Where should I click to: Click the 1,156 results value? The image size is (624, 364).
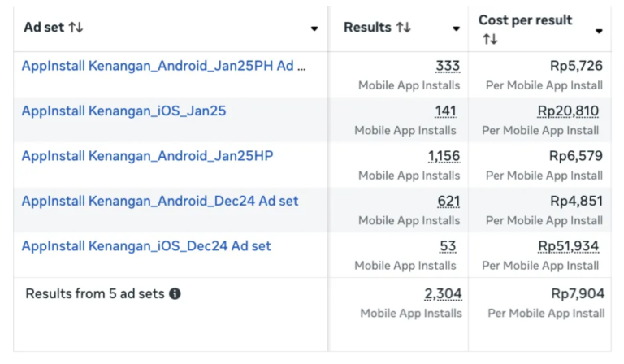(x=444, y=156)
